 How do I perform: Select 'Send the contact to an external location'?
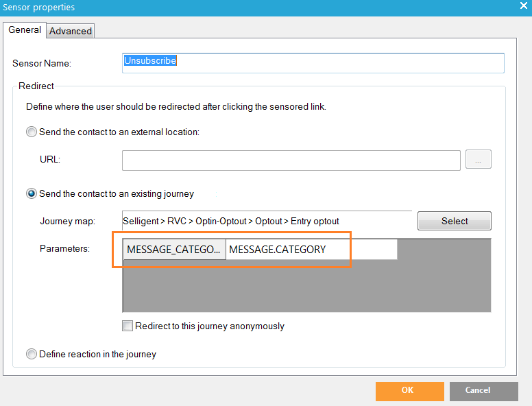32,132
